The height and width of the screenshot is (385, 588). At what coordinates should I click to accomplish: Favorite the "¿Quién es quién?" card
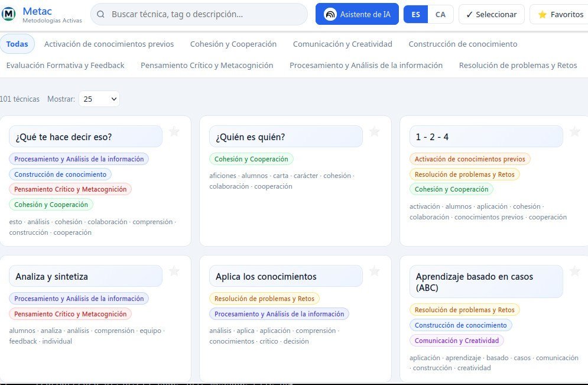374,131
